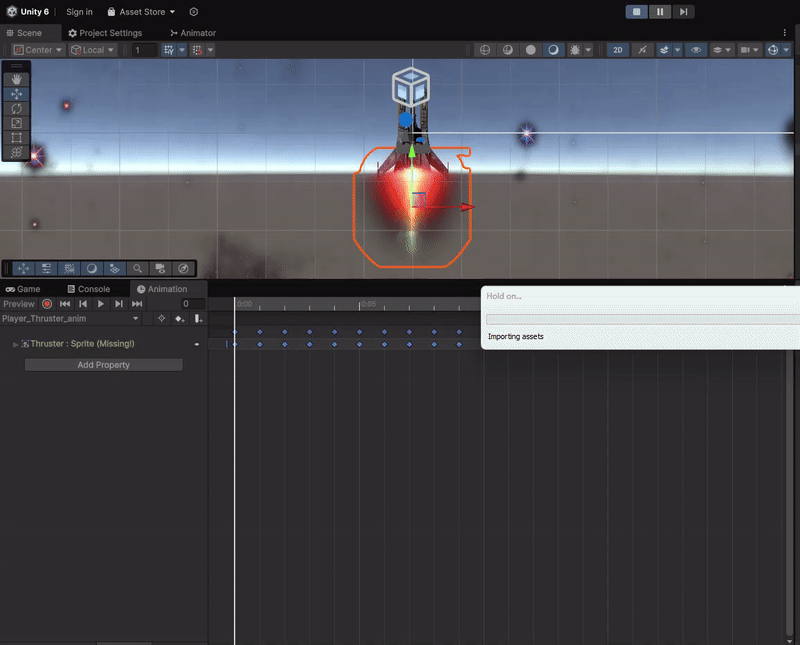
Task: Click the add animation event icon
Action: click(x=198, y=318)
